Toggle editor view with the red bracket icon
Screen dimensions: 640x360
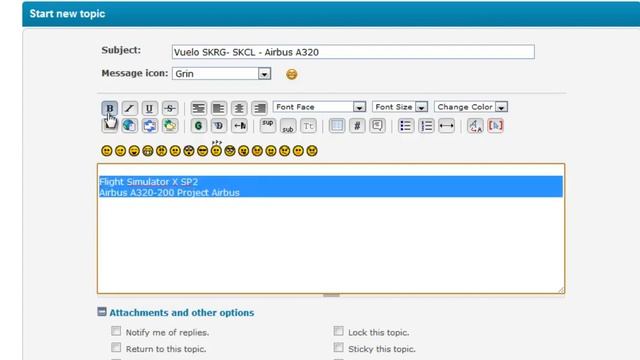click(495, 126)
